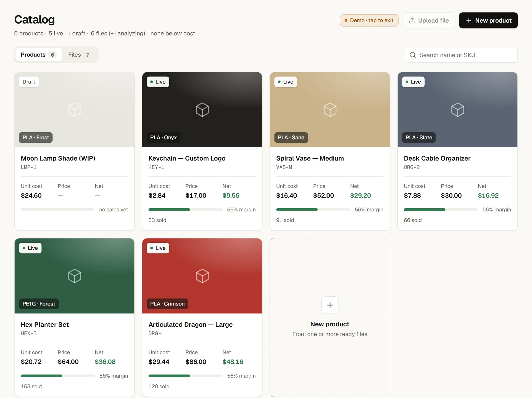The width and height of the screenshot is (532, 398).
Task: Click the Desk Cable Organizer margin bar
Action: 441,210
